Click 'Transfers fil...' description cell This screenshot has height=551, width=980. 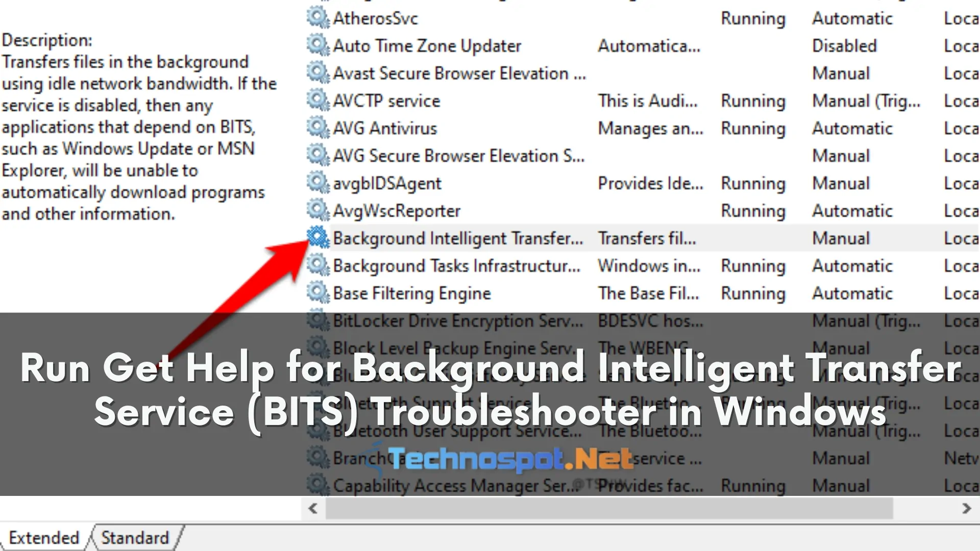coord(647,239)
